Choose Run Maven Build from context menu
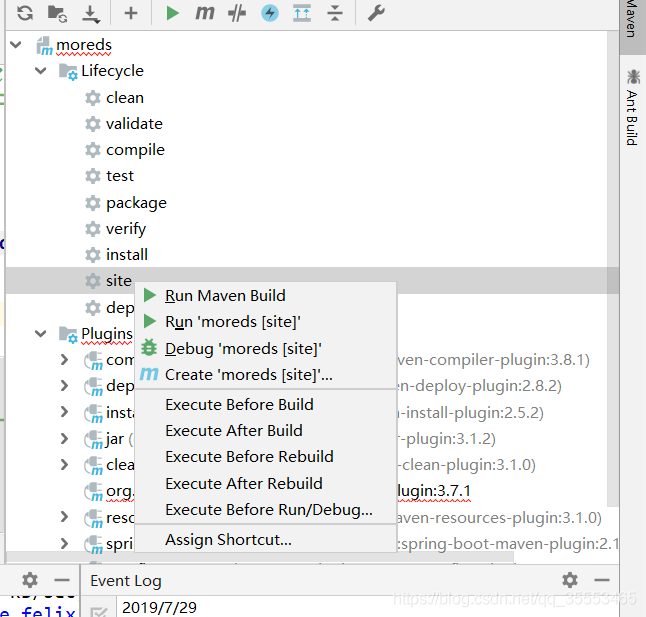Viewport: 646px width, 617px height. click(x=266, y=296)
